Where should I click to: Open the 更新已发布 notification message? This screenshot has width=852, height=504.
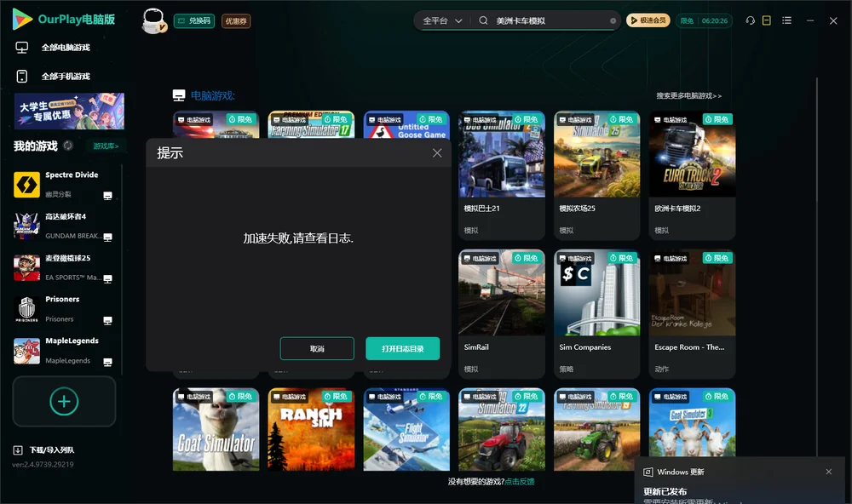tap(665, 491)
